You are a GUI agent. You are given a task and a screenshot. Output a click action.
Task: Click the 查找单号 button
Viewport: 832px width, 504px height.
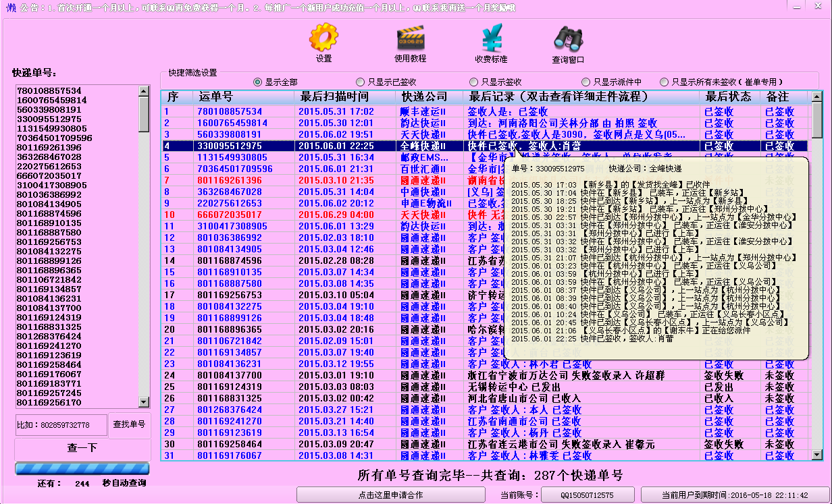coord(129,424)
